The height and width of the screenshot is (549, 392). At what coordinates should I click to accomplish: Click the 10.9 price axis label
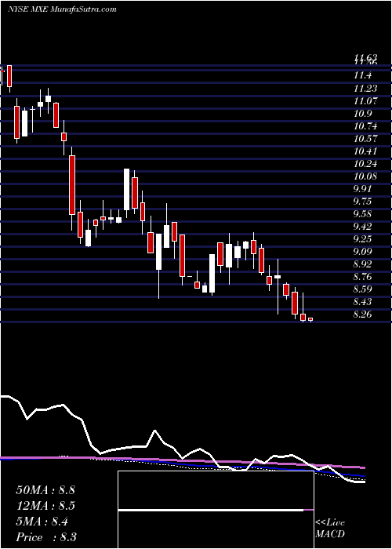362,114
